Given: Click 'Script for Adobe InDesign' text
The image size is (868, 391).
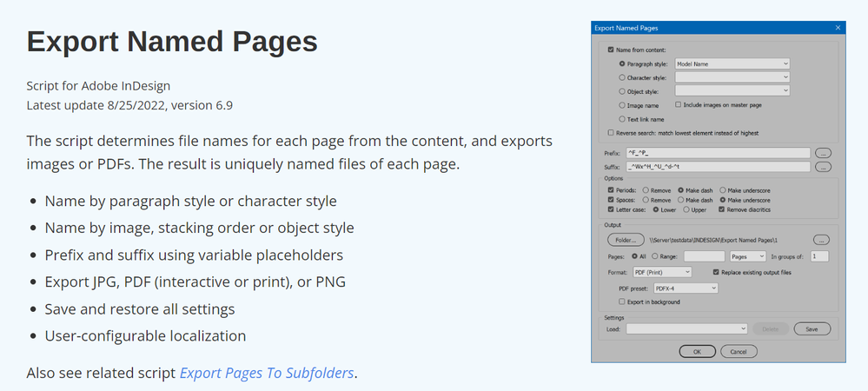Looking at the screenshot, I should point(98,86).
